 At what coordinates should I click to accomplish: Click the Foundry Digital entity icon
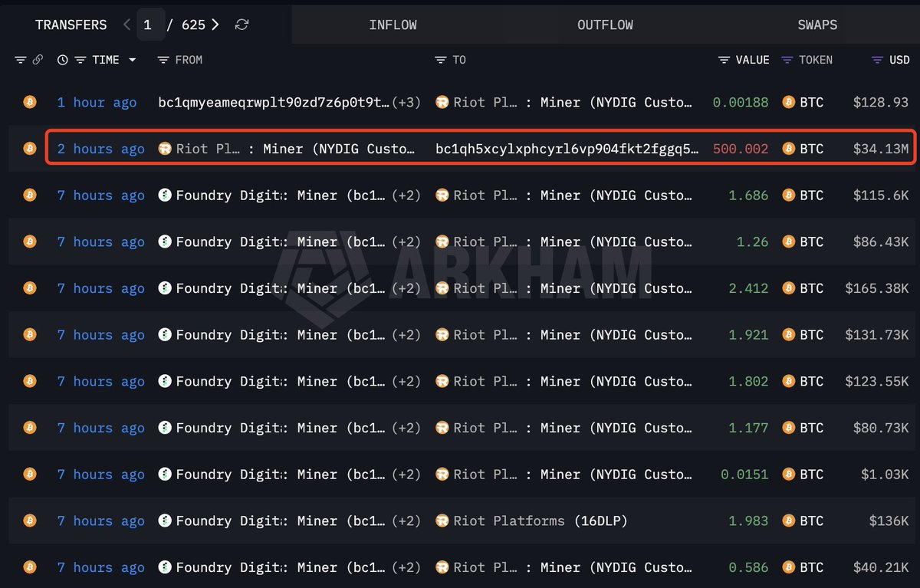coord(164,195)
